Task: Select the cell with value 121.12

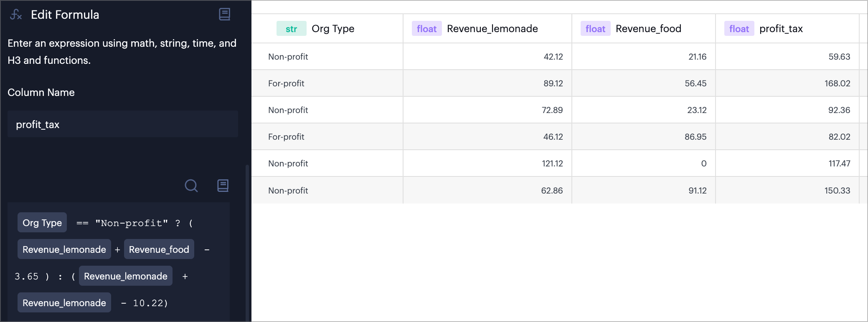Action: coord(487,163)
